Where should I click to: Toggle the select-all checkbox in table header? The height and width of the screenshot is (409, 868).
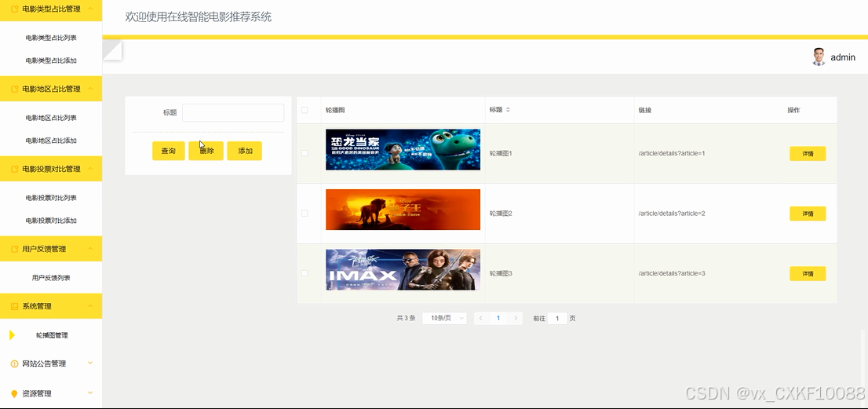click(305, 110)
